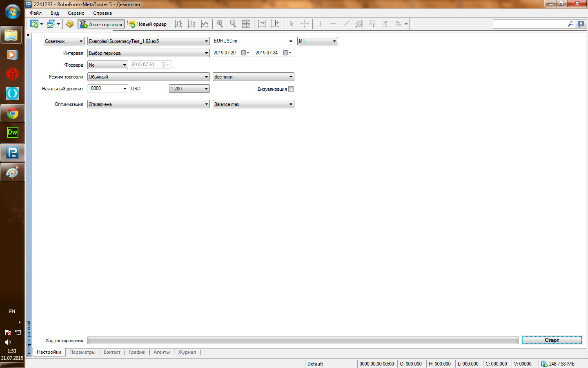Select the horizontal line drawing tool

pos(333,24)
